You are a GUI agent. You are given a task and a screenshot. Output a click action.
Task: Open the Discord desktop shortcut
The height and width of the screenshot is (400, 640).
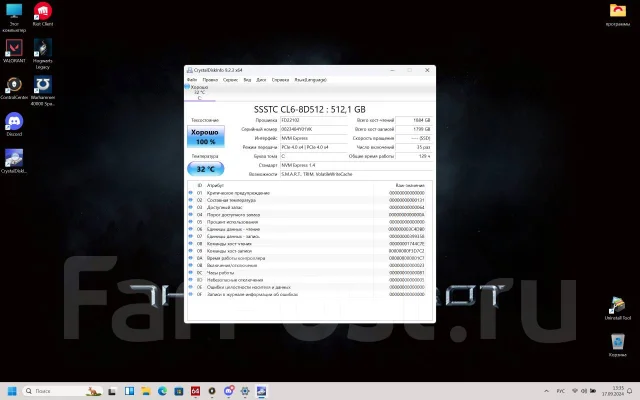[14, 124]
